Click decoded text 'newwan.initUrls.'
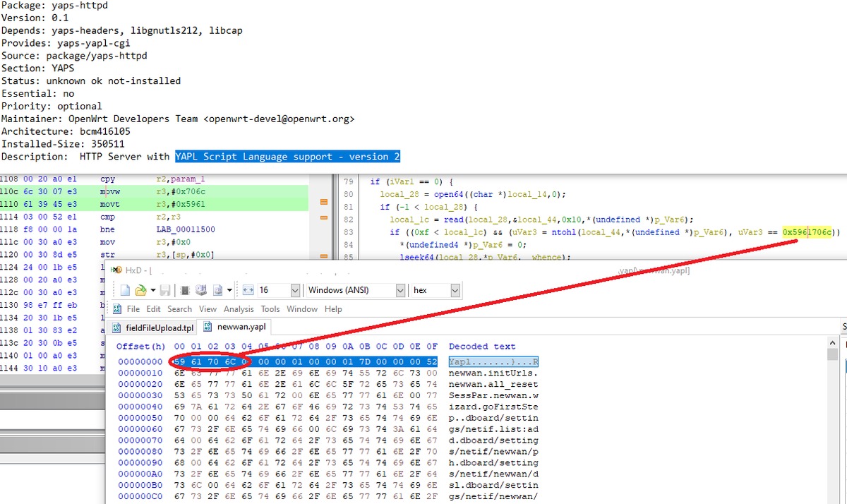 tap(493, 373)
